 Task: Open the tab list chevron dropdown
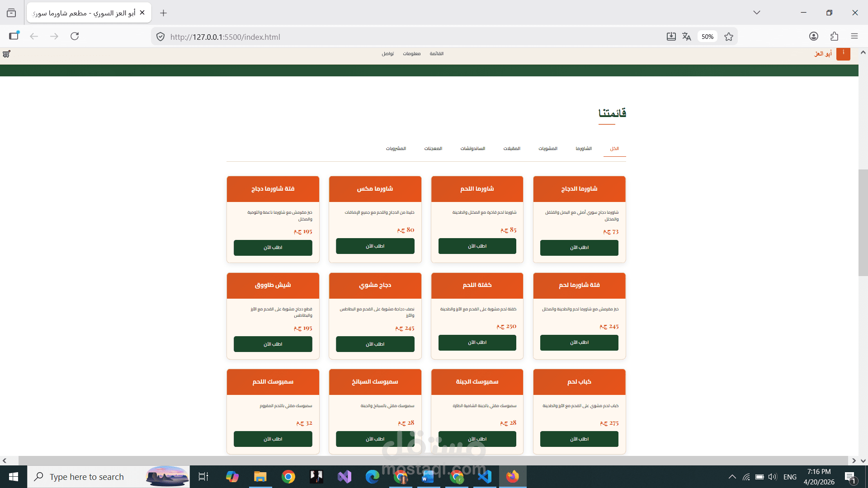pos(757,12)
